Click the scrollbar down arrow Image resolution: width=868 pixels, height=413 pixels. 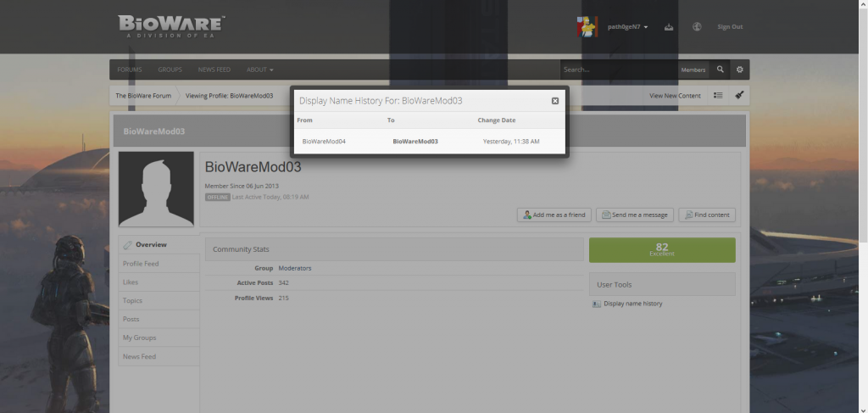tap(863, 409)
